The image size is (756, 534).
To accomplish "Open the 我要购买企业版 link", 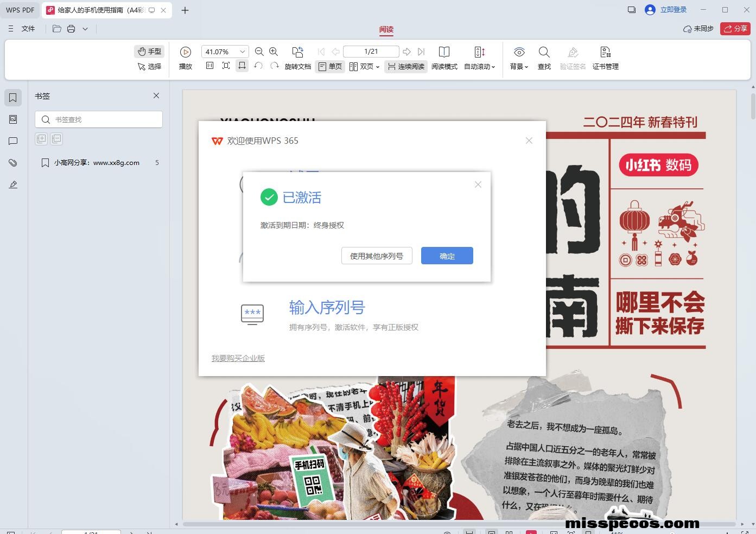I will click(238, 358).
